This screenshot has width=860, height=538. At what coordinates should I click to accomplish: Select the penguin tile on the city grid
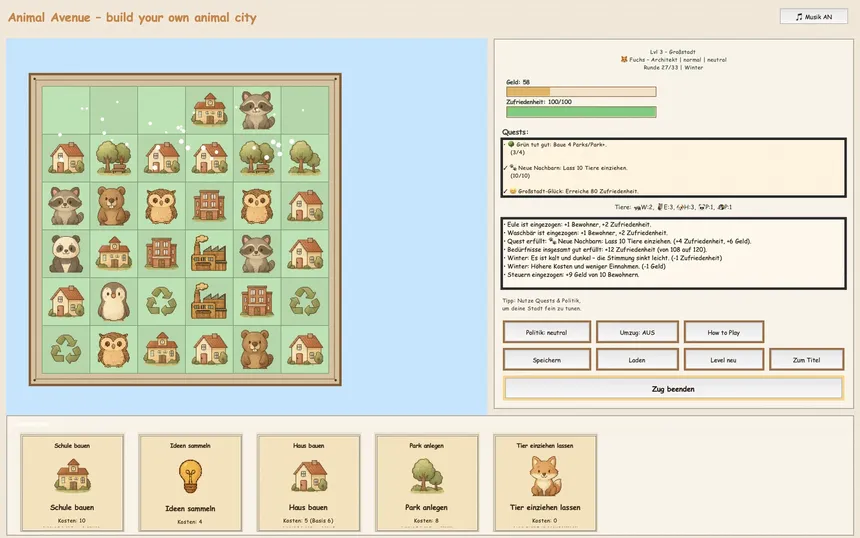coord(114,301)
